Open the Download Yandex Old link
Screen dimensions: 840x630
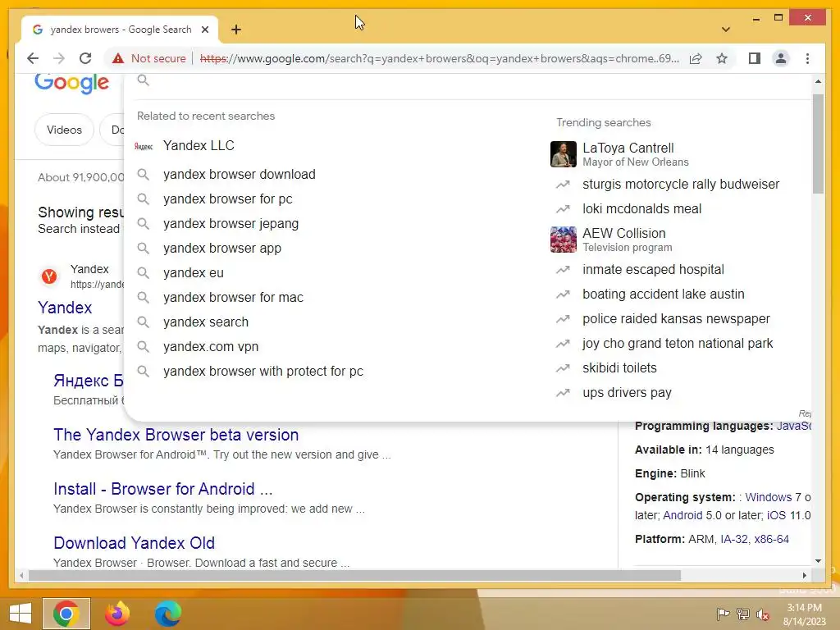click(x=134, y=543)
